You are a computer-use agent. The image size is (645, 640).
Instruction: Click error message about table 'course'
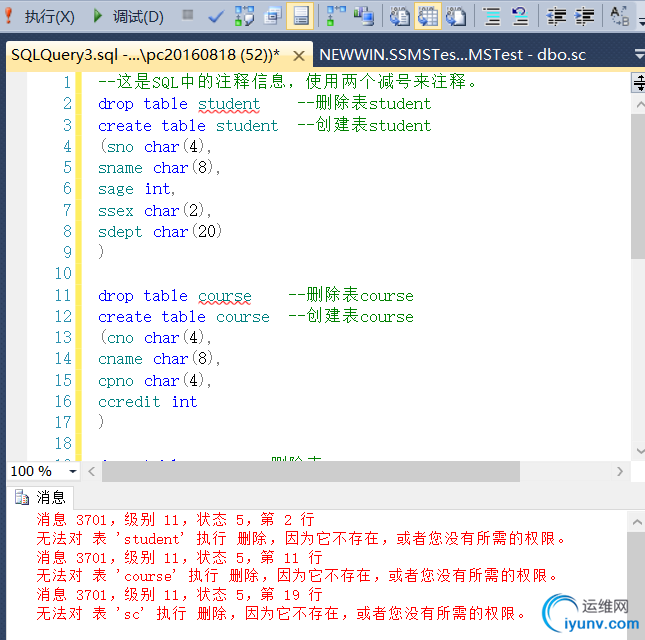coord(297,576)
